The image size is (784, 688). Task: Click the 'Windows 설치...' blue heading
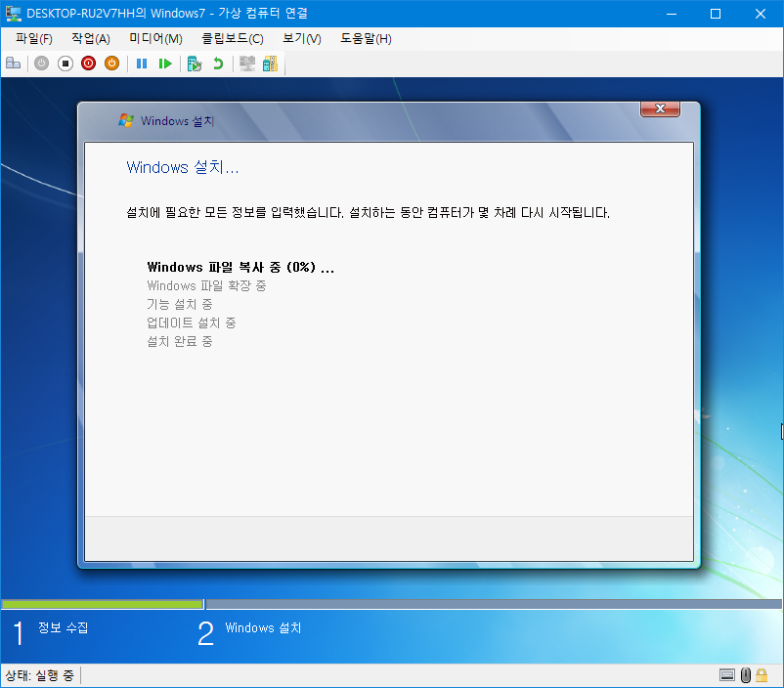pos(183,167)
